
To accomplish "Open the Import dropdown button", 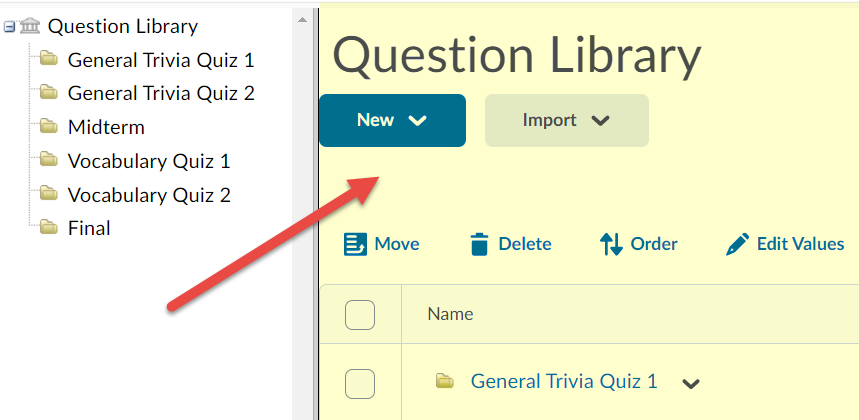I will point(566,120).
